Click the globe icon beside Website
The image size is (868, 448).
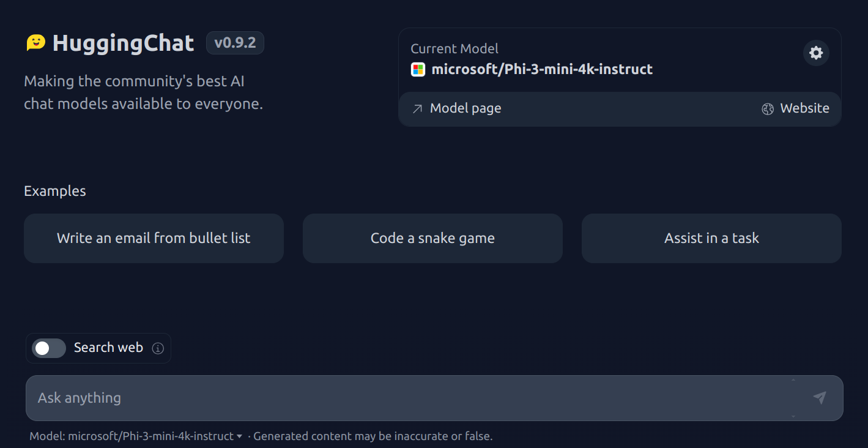click(768, 109)
